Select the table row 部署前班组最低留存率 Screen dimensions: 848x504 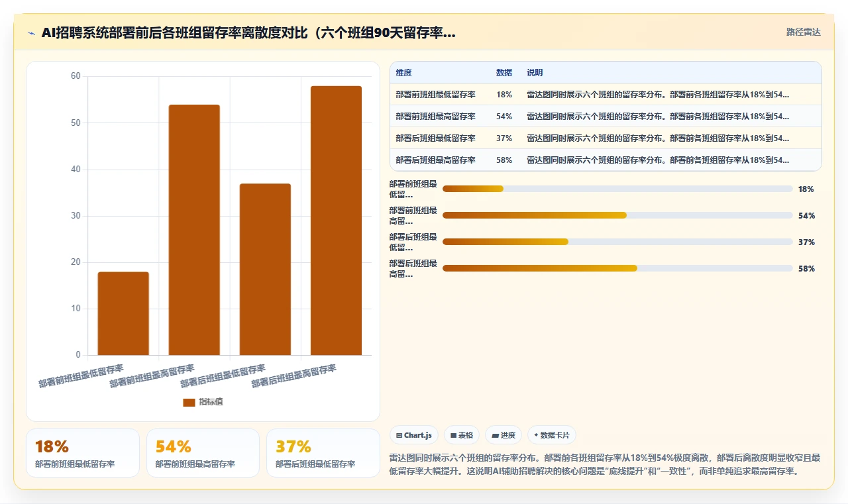pos(606,95)
